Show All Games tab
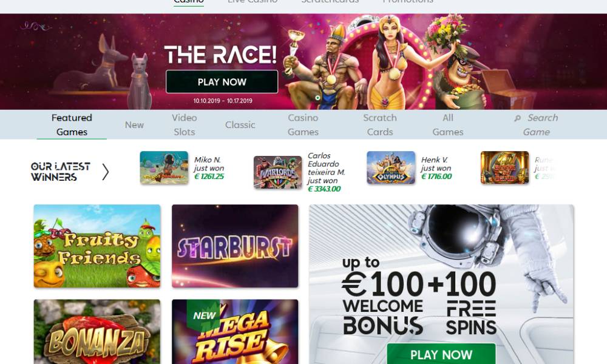The image size is (607, 364). pos(448,124)
